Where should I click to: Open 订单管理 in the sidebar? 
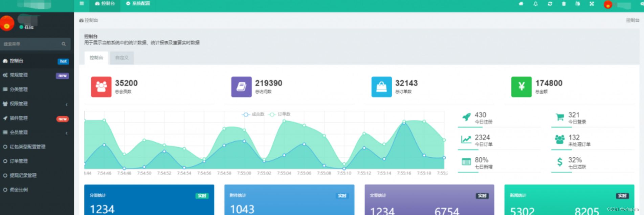tap(37, 161)
